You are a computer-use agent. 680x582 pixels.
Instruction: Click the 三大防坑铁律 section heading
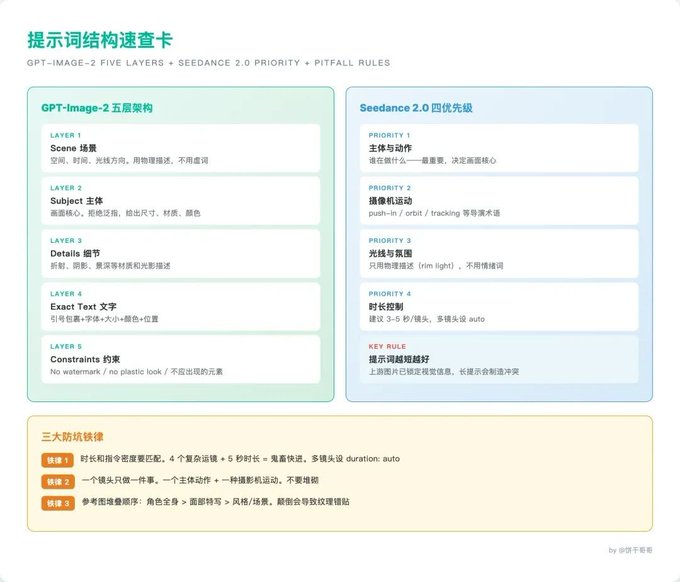[x=72, y=437]
